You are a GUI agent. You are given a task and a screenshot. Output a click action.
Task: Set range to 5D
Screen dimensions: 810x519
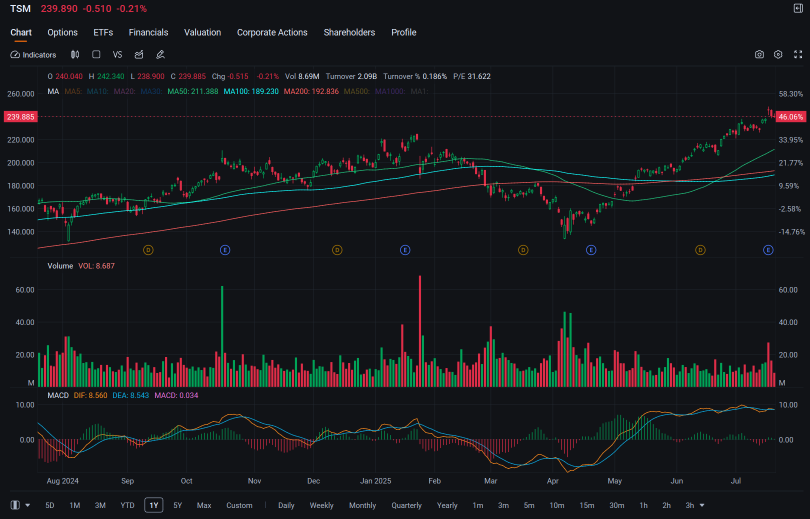coord(50,505)
